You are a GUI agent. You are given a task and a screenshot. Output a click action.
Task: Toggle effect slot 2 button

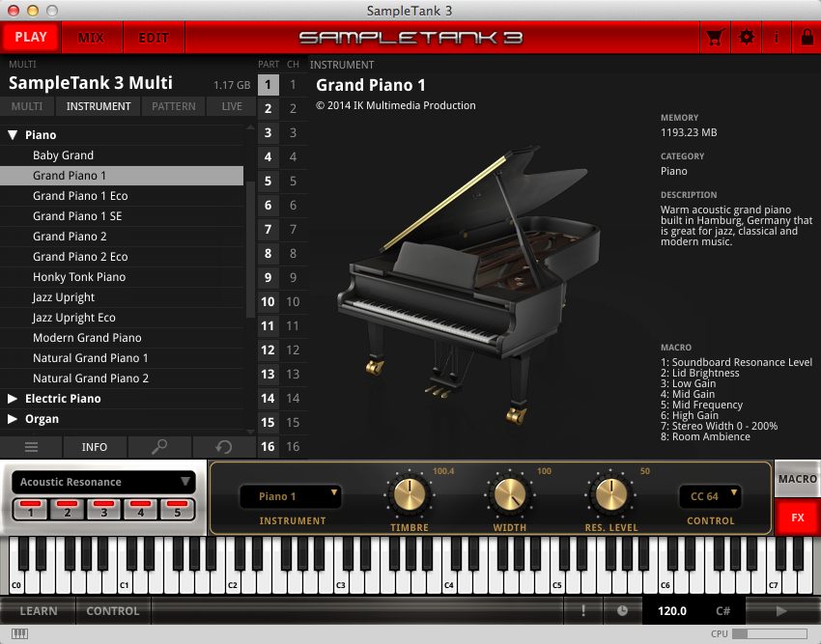tap(67, 509)
